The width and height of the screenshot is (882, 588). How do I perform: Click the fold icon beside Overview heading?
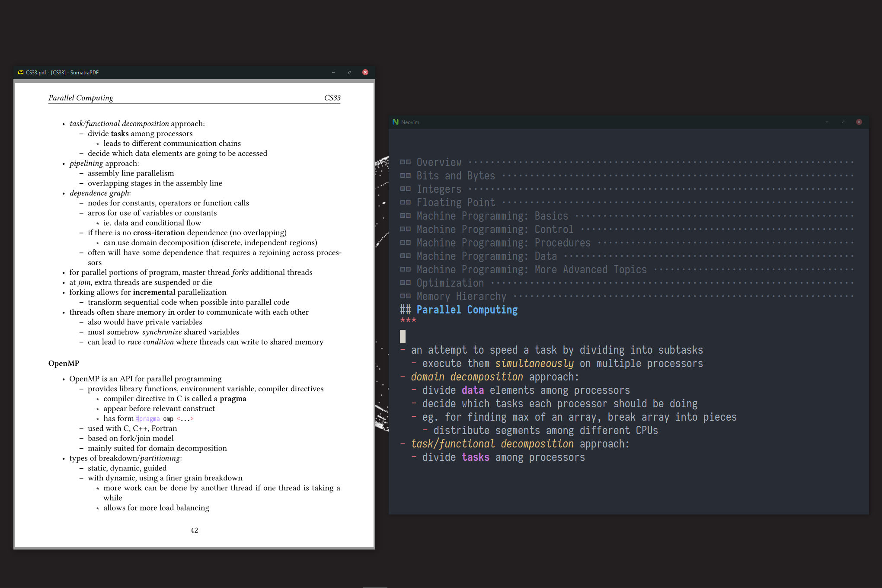pyautogui.click(x=405, y=162)
